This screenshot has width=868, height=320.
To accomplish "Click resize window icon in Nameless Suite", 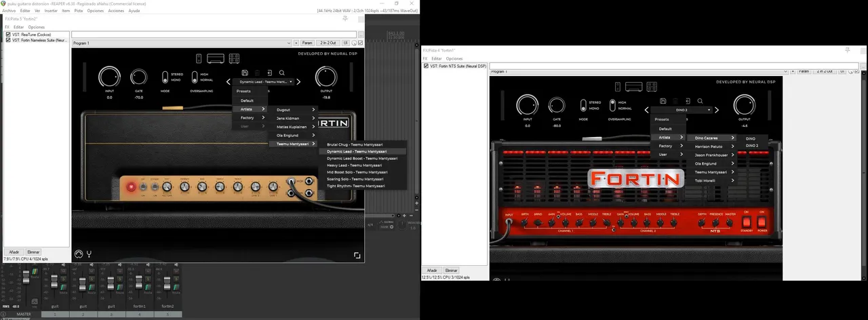I will [x=357, y=255].
